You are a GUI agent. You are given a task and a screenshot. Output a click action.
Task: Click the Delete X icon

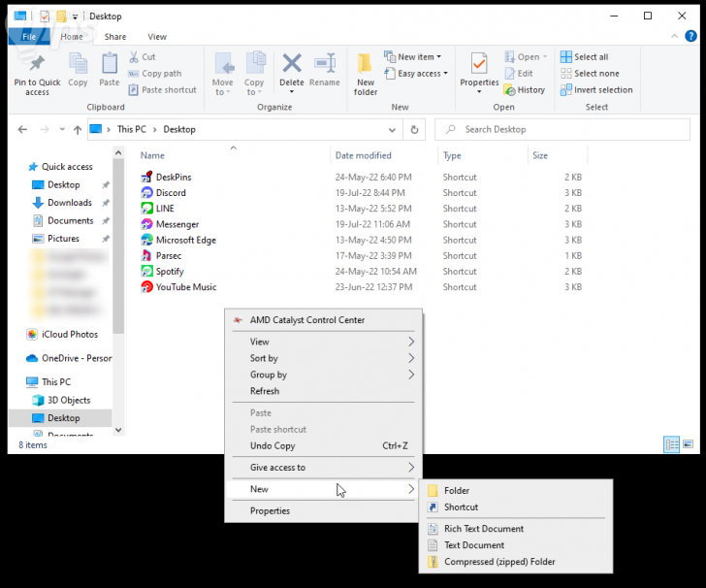click(x=292, y=63)
